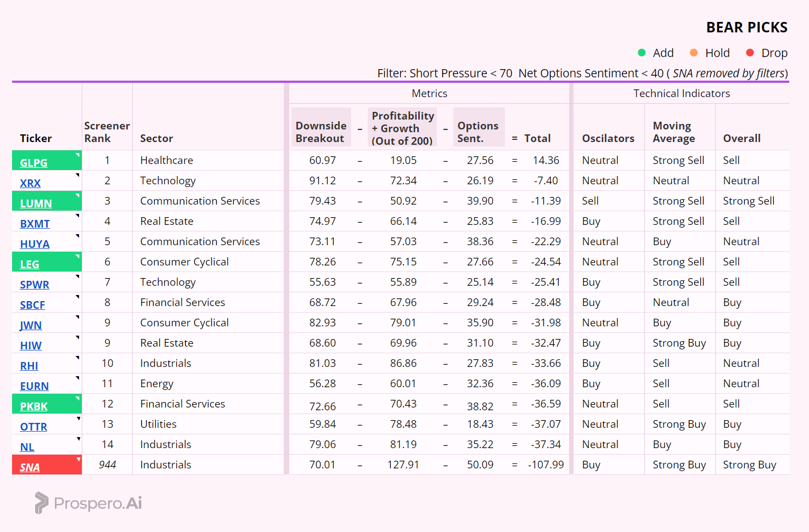Select OTTR options sentiment 18.43

[x=480, y=424]
